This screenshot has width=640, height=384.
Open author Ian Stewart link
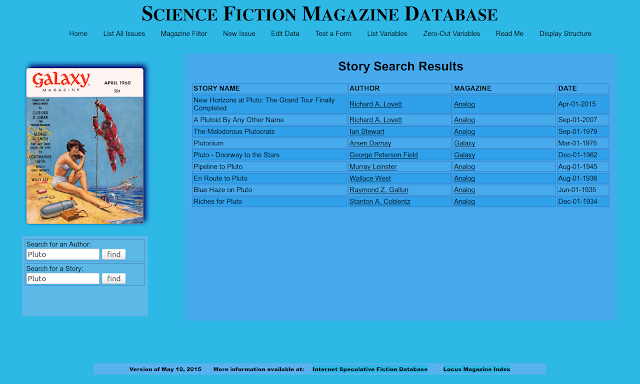367,131
